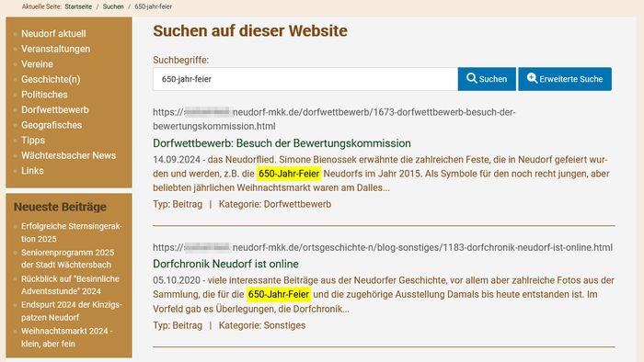
Task: Open the Links menu entry
Action: click(x=32, y=171)
